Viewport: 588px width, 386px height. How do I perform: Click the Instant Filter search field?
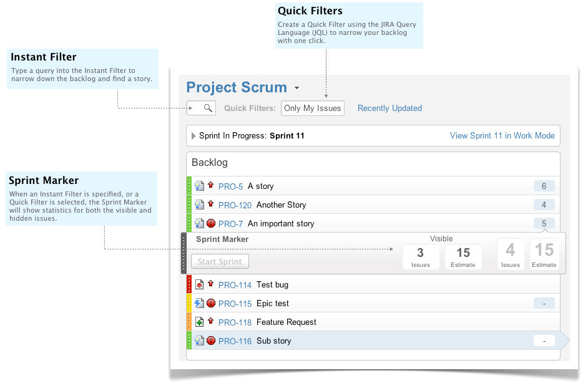tap(195, 108)
